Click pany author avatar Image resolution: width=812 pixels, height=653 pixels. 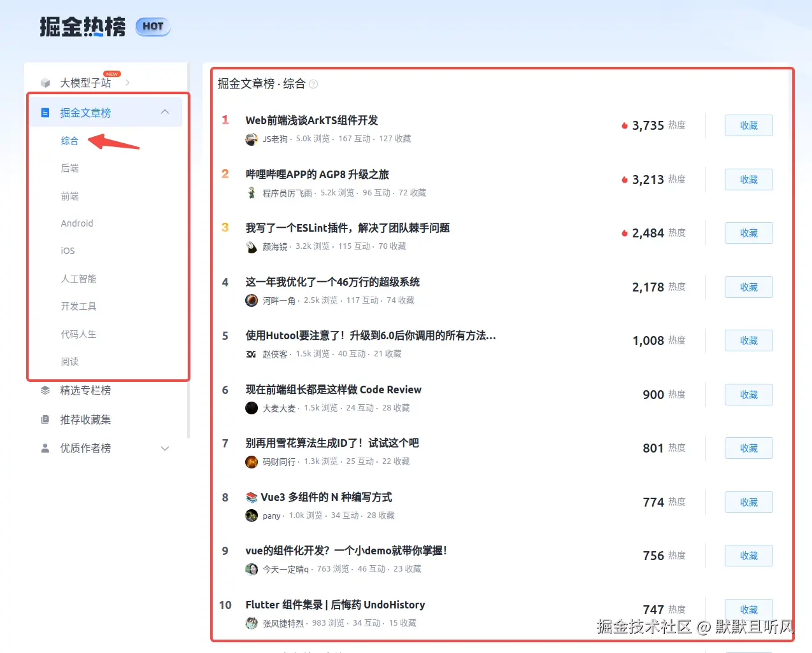252,516
